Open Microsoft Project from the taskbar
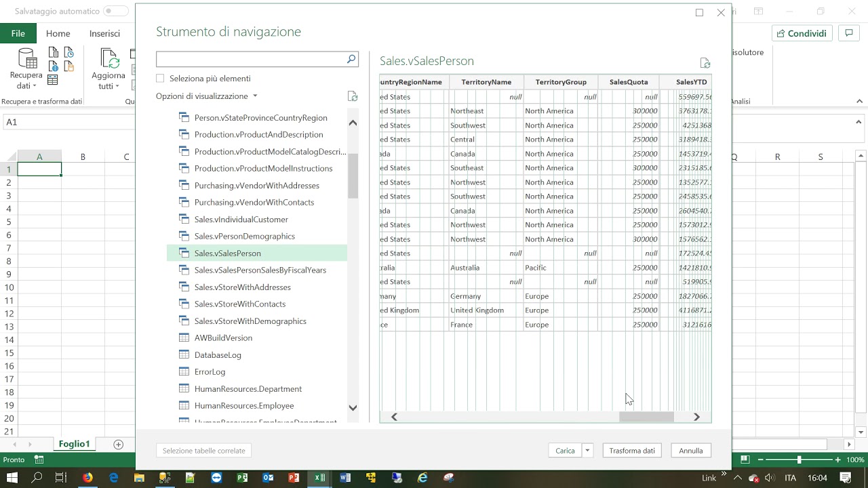This screenshot has height=488, width=868. [x=242, y=478]
